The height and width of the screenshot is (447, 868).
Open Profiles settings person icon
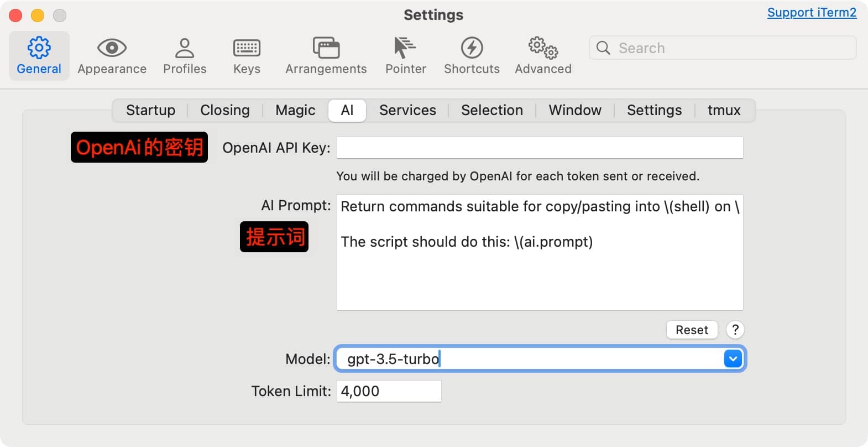pyautogui.click(x=185, y=48)
